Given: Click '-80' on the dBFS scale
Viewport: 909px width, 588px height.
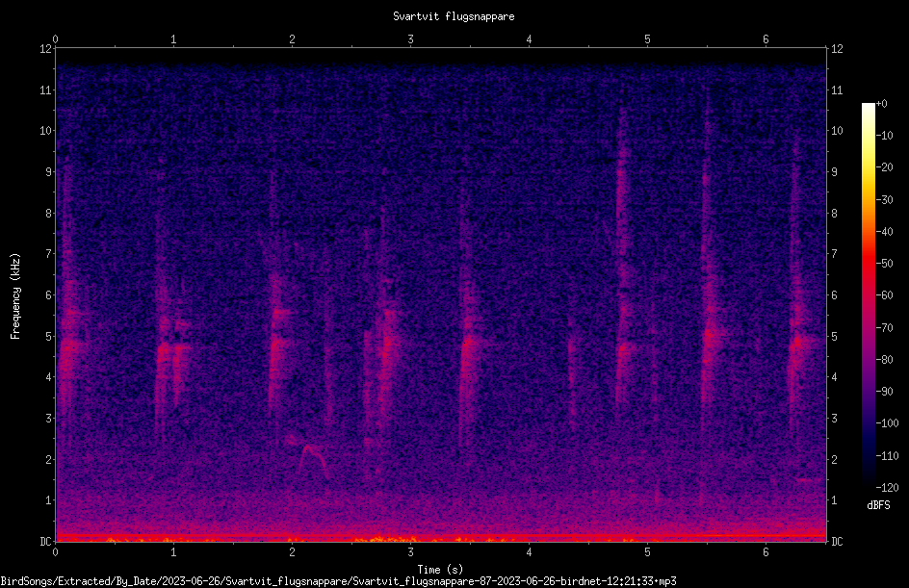Looking at the screenshot, I should (884, 360).
